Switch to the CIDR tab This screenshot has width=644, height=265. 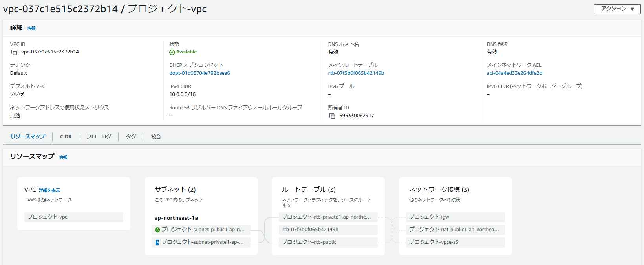coord(66,136)
